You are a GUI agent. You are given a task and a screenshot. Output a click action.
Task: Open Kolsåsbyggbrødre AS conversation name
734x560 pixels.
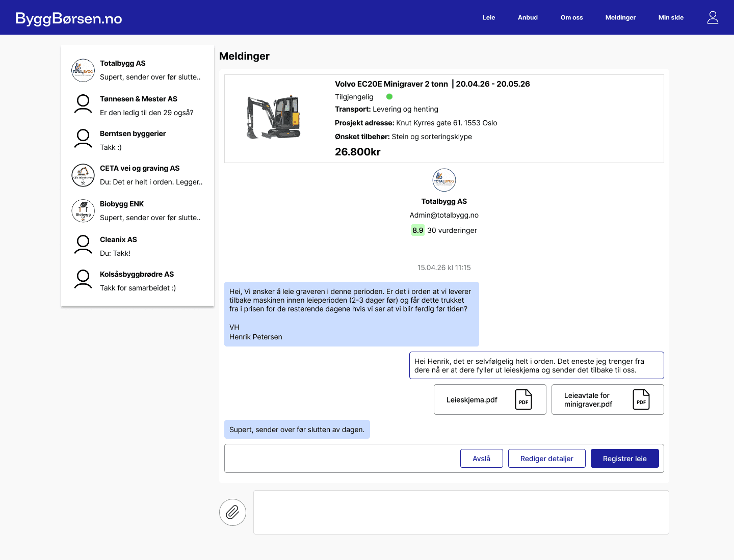click(x=137, y=274)
